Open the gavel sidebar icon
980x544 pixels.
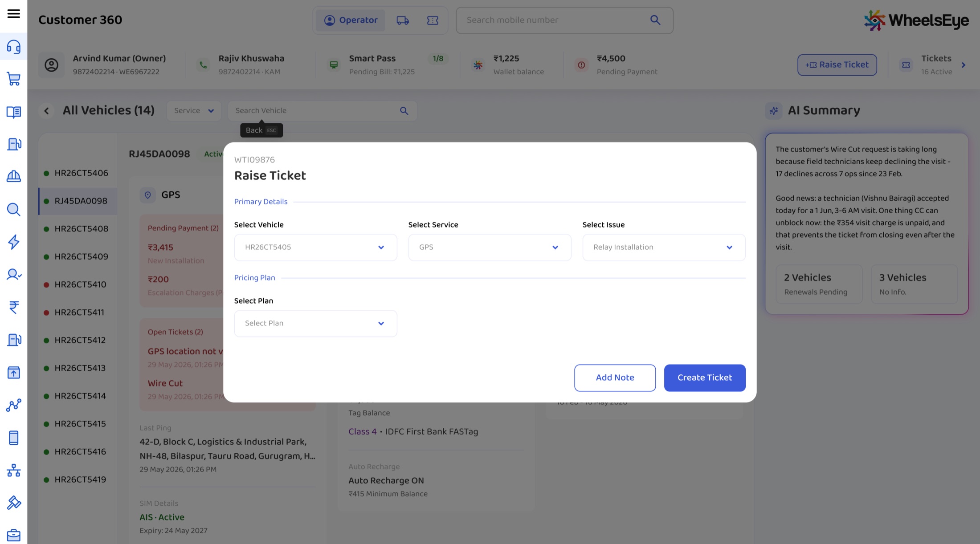click(x=13, y=503)
